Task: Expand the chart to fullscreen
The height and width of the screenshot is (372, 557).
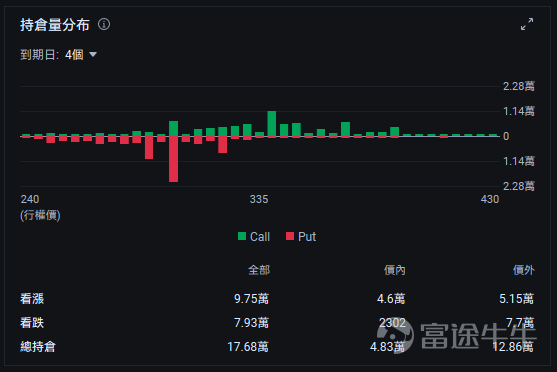Action: 527,24
